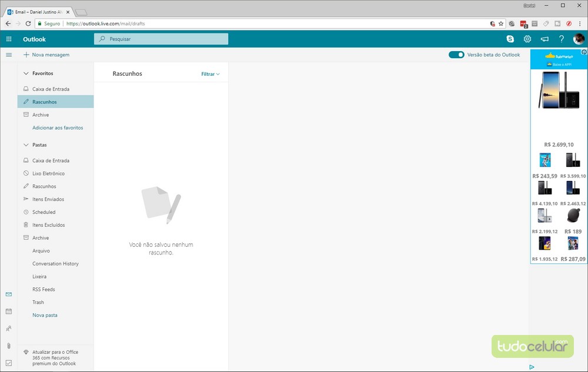The height and width of the screenshot is (372, 588).
Task: Open the help question mark icon
Action: [x=562, y=39]
